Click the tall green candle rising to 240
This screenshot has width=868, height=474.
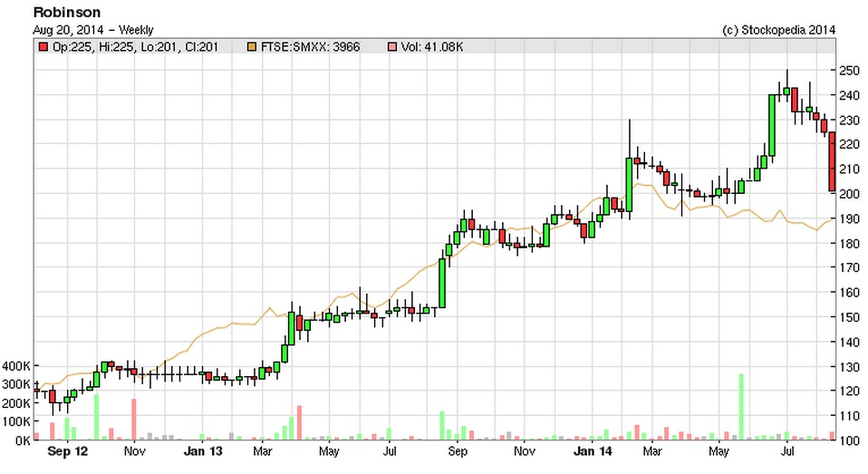point(772,125)
